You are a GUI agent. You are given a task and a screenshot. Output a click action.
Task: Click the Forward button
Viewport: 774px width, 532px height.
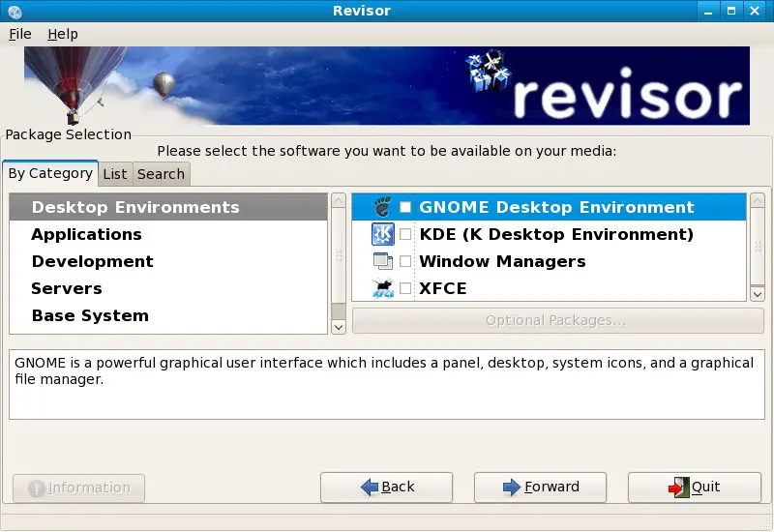click(541, 488)
